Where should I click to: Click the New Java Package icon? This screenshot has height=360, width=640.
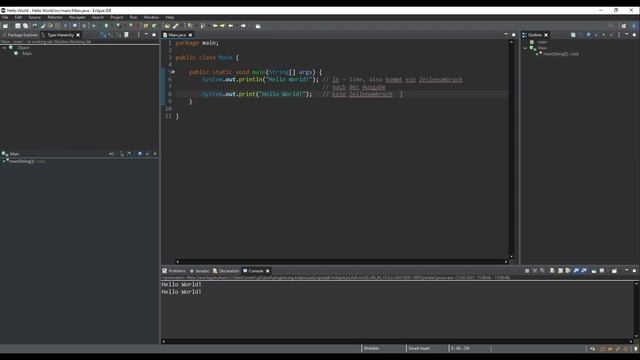146,26
